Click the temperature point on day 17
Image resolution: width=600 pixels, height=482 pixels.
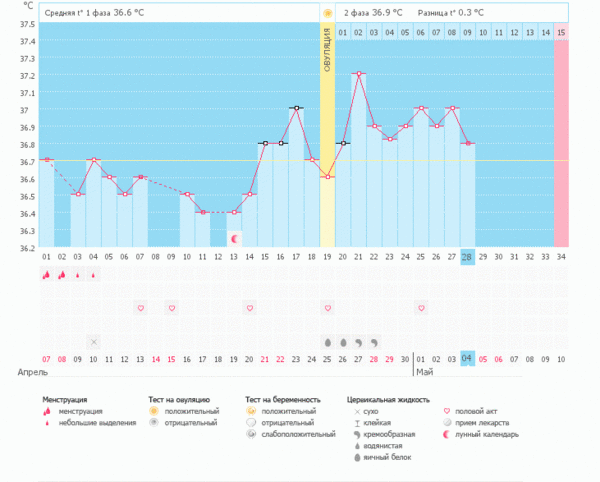(x=296, y=108)
